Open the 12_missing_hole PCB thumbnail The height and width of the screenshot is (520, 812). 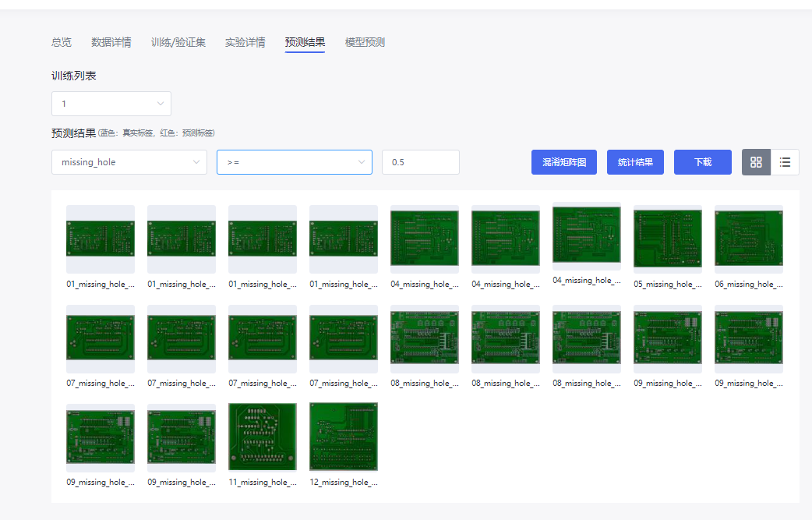(344, 437)
